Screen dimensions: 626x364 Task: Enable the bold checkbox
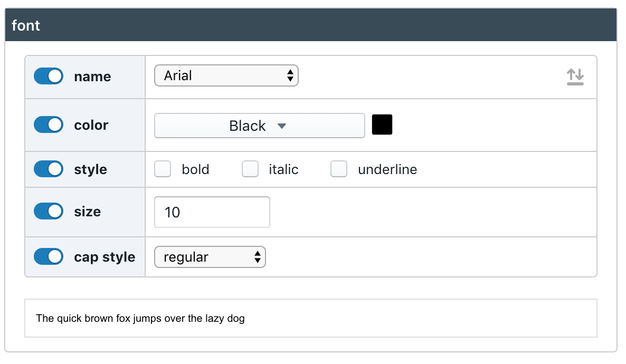(x=163, y=169)
